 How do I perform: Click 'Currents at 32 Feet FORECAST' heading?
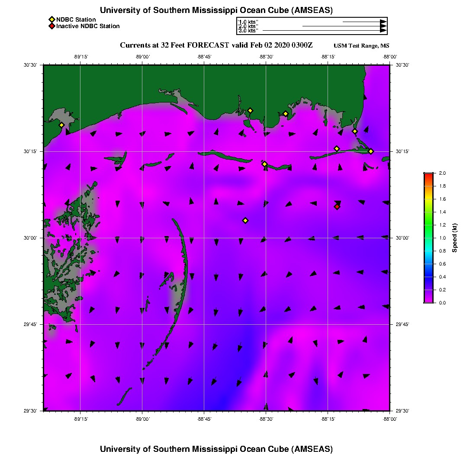point(174,45)
